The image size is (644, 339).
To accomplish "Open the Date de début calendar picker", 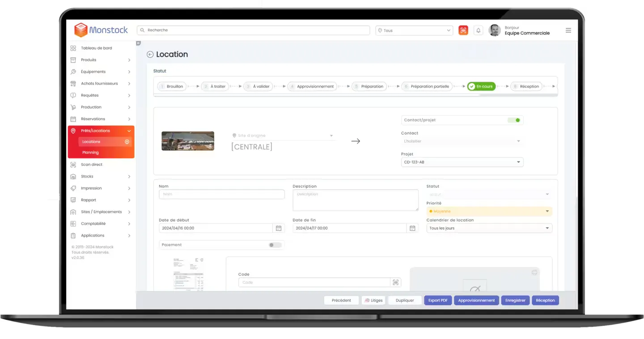I will 279,228.
